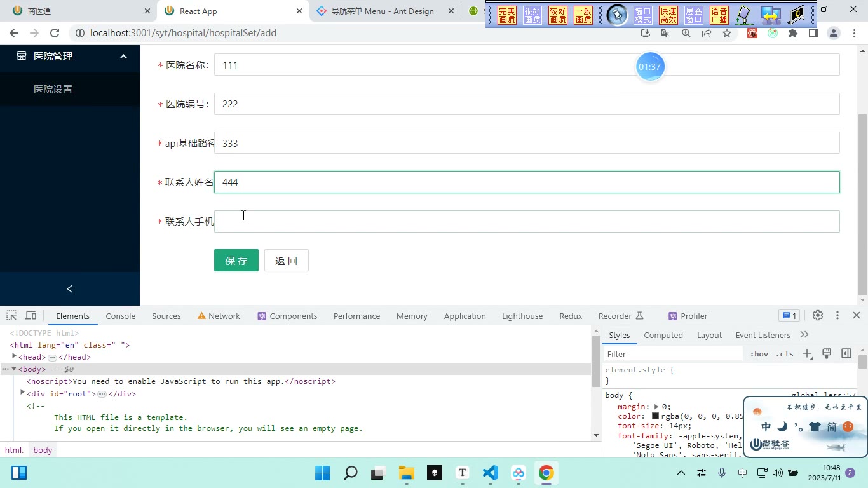
Task: Click the 保存 save button
Action: [236, 261]
